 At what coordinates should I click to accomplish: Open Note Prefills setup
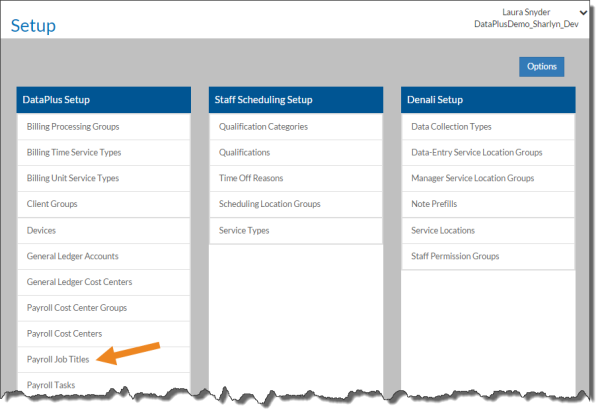[436, 204]
